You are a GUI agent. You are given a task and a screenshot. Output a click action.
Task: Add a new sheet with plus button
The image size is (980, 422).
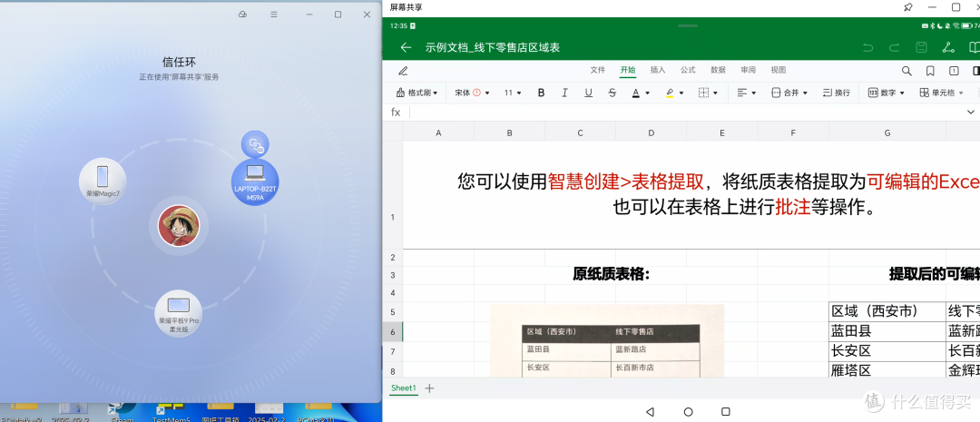pyautogui.click(x=429, y=388)
